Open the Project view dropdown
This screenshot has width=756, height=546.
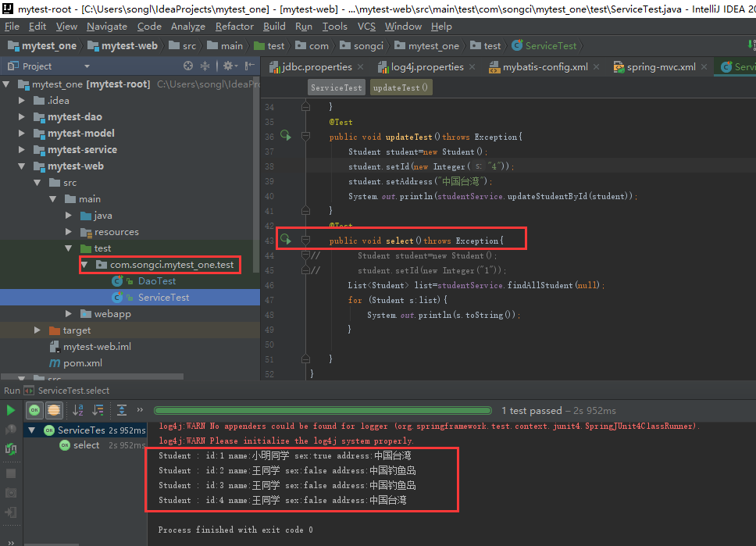click(87, 66)
